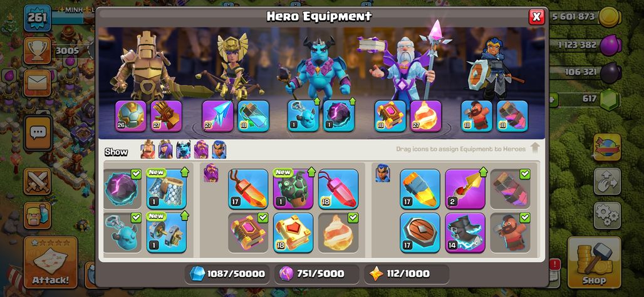Filter equipment by Minion Prince portrait

click(183, 150)
